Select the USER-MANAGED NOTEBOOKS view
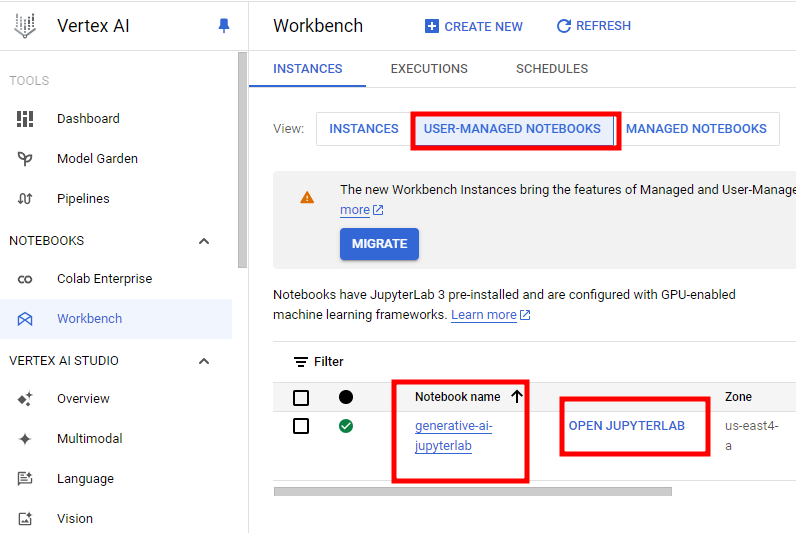 pyautogui.click(x=512, y=129)
